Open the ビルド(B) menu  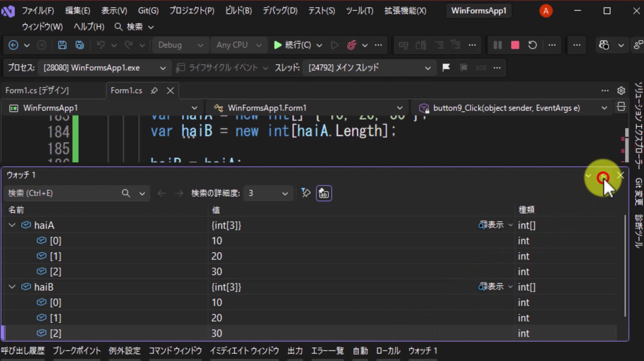click(x=238, y=11)
